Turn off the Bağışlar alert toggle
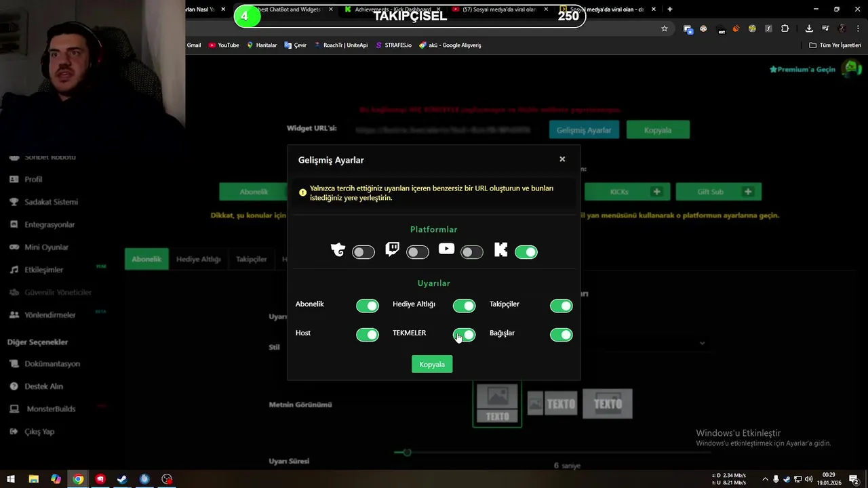The image size is (868, 488). click(561, 334)
